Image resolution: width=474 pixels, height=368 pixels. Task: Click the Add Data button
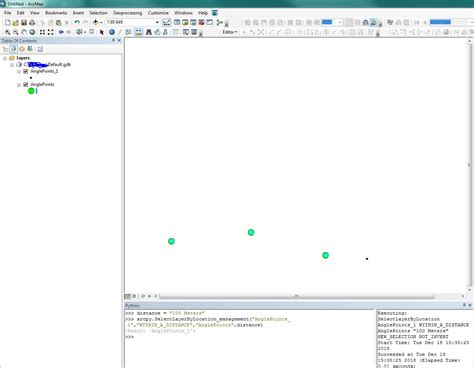[95, 22]
